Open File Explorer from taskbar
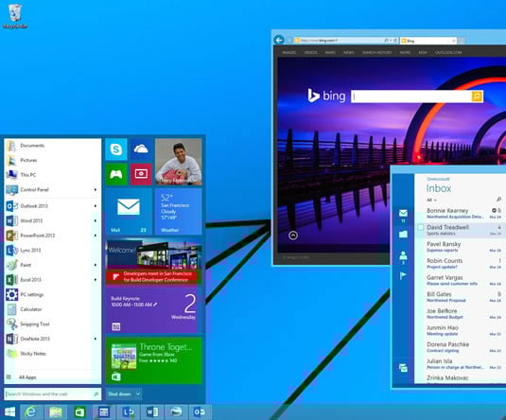This screenshot has width=506, height=420. click(56, 411)
